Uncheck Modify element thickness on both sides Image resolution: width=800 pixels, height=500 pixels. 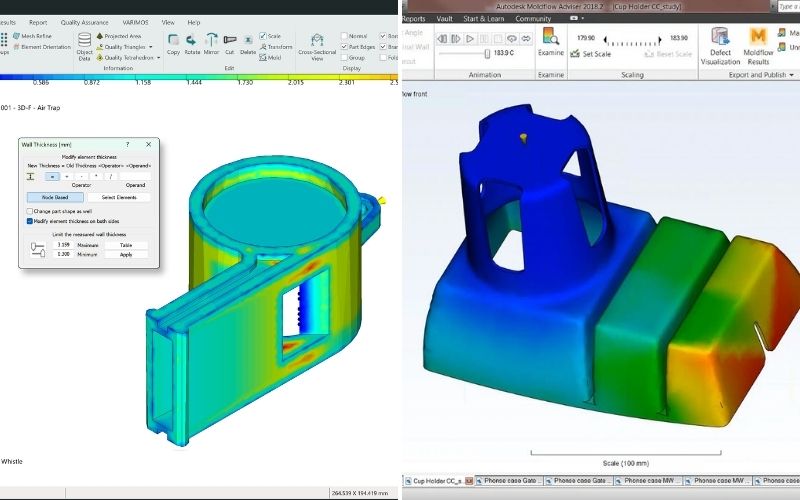(30, 221)
